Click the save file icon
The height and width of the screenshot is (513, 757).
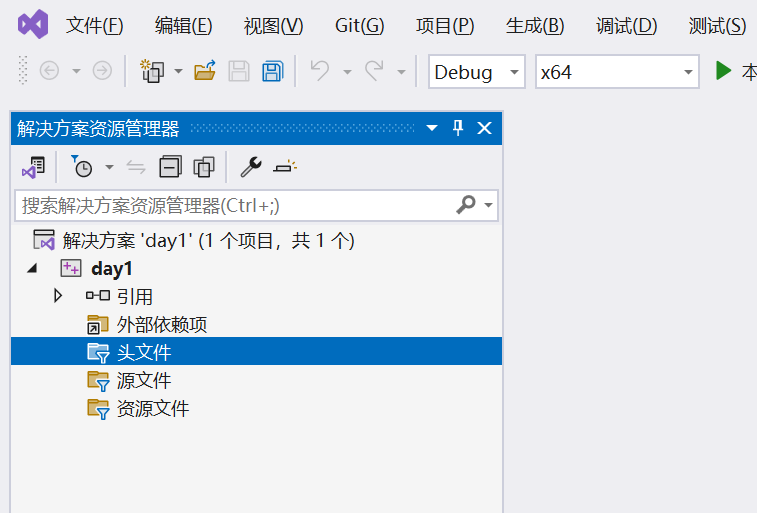(x=239, y=71)
